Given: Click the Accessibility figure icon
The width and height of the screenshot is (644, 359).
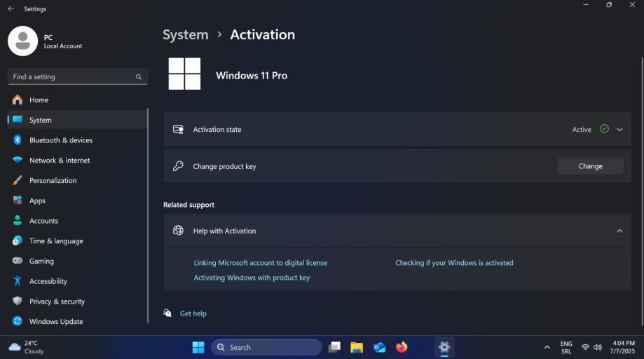Looking at the screenshot, I should coord(18,281).
